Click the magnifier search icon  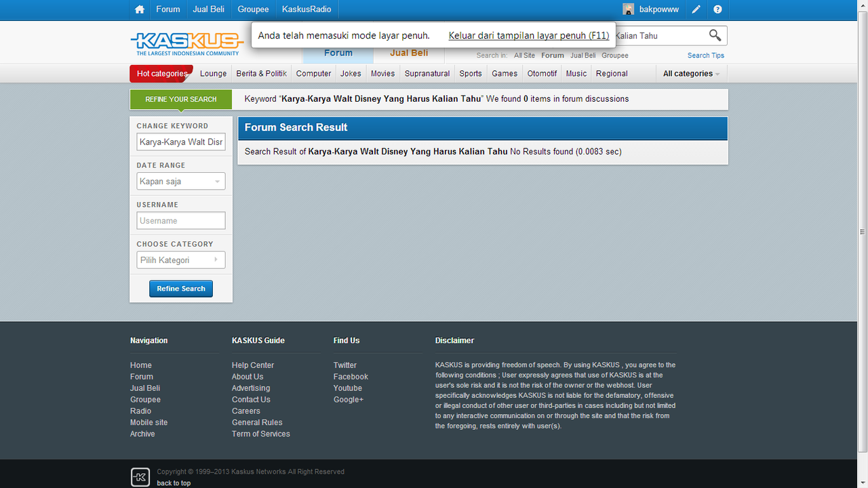click(715, 35)
